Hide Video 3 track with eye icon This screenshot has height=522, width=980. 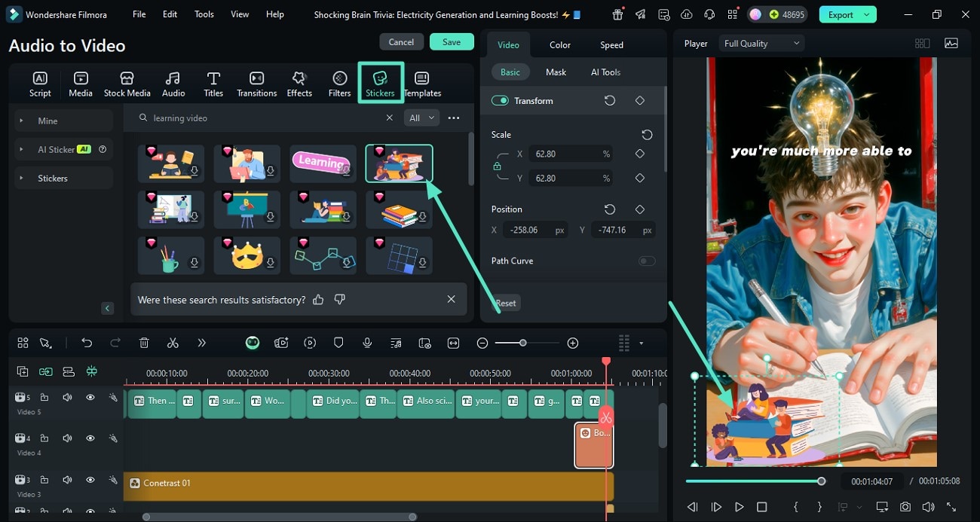coord(90,479)
